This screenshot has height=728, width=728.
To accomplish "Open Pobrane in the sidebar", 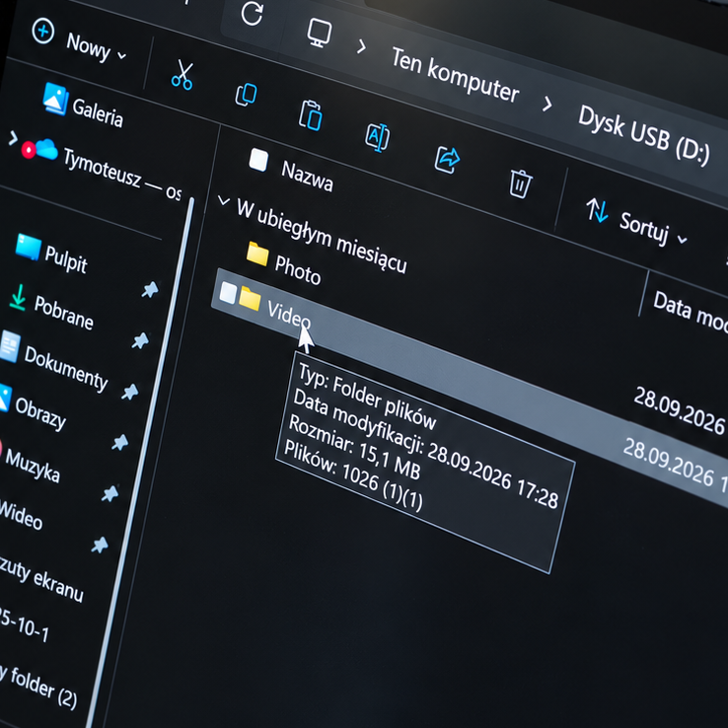I will (63, 313).
